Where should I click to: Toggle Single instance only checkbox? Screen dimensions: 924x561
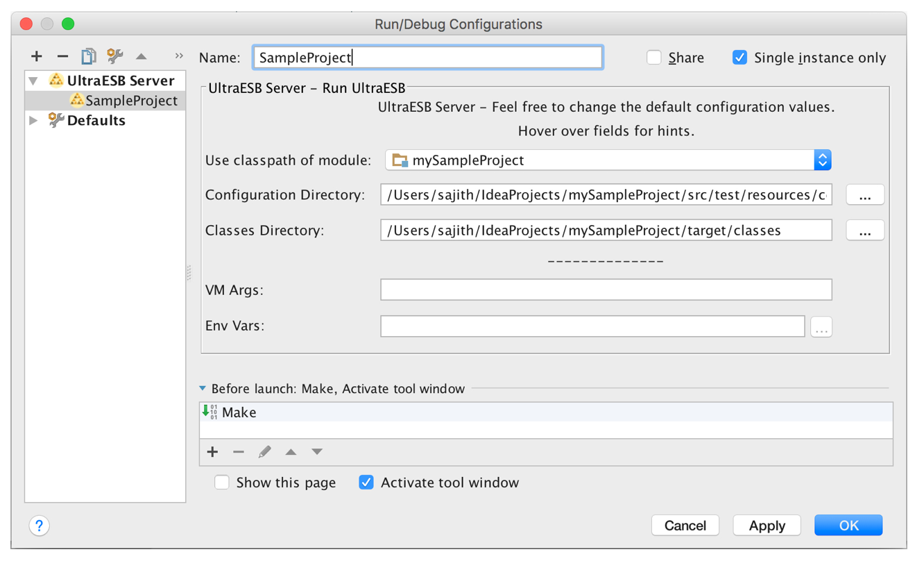point(740,58)
